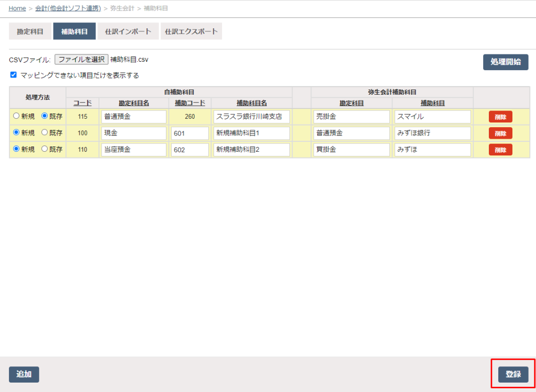This screenshot has height=392, width=536.
Task: Sort by 補助コード column header
Action: click(189, 103)
